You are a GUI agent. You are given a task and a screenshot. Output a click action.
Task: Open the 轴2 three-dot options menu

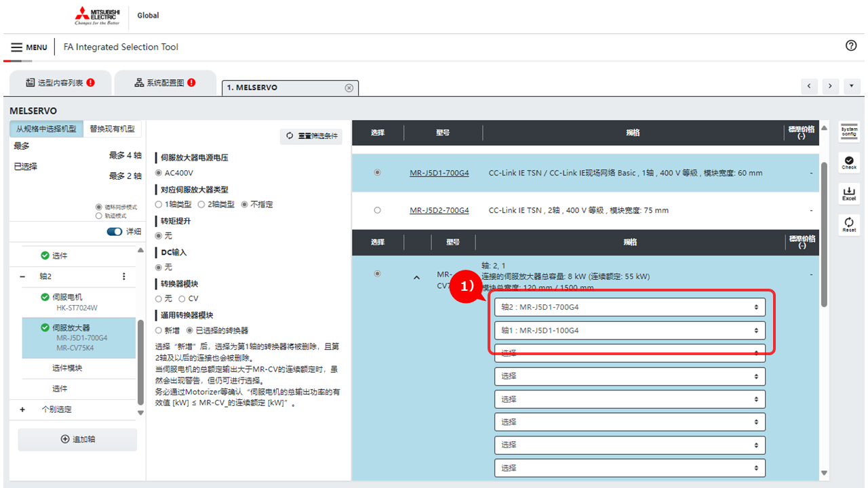click(x=124, y=277)
